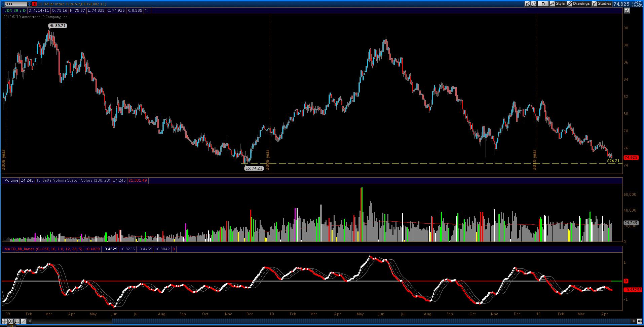Click the Studies flask icon
644x327 pixels.
point(594,4)
